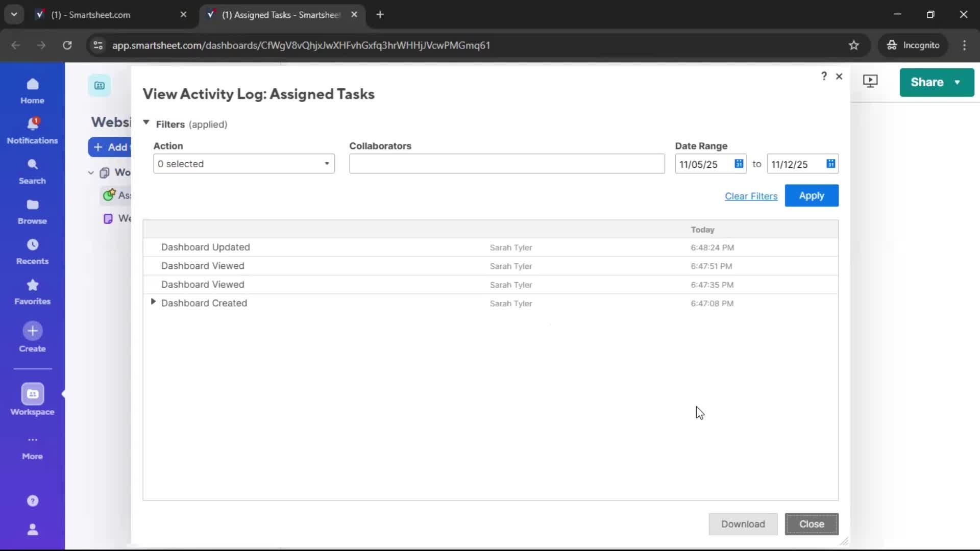
Task: Open the More menu in sidebar
Action: coord(32,446)
